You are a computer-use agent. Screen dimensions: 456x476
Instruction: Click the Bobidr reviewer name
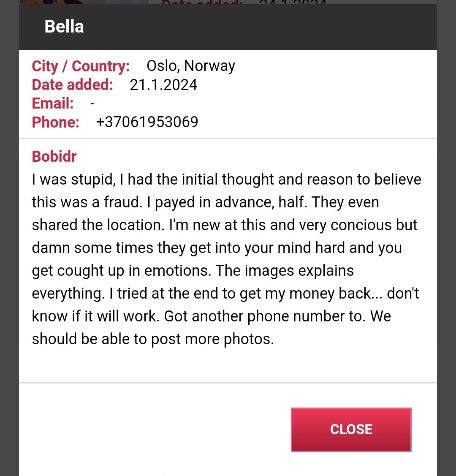point(54,157)
